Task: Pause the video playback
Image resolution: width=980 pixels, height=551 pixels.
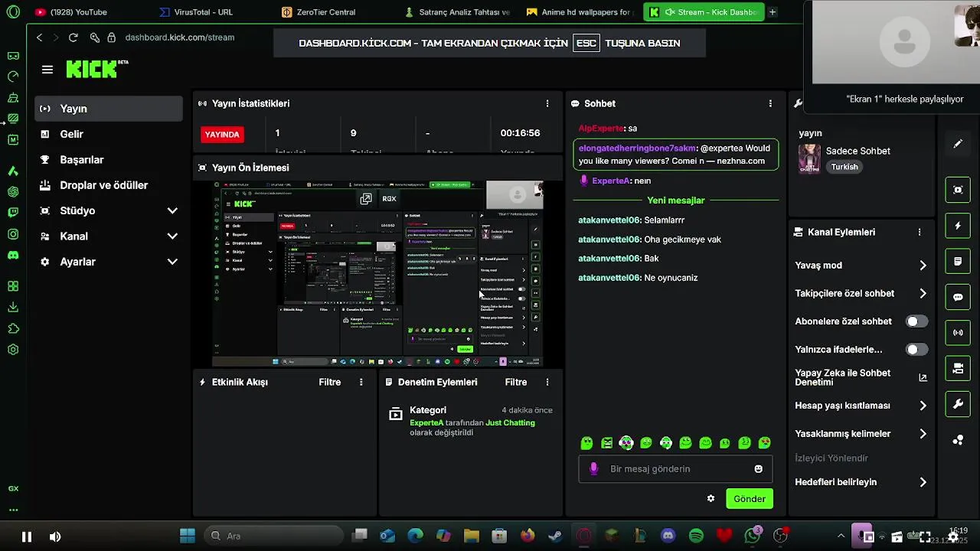Action: (x=27, y=536)
